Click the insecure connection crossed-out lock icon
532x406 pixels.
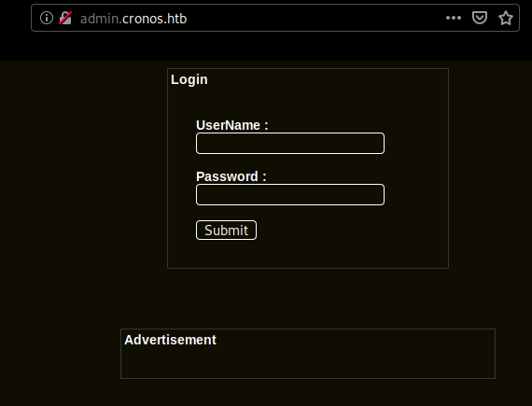click(x=65, y=18)
